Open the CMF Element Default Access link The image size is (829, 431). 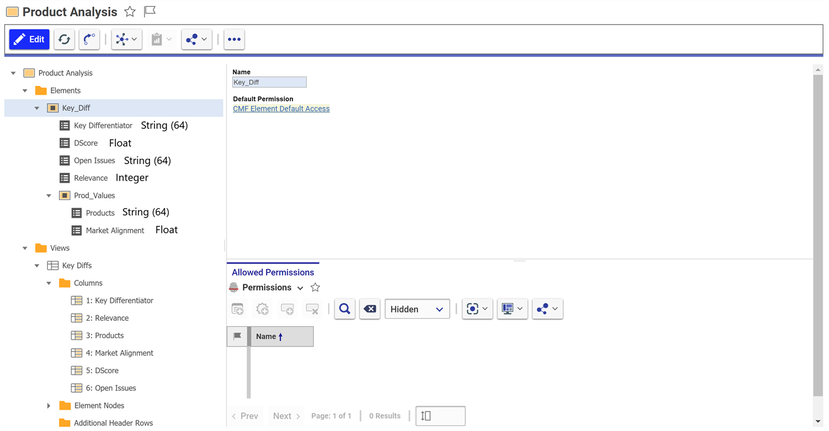coord(281,109)
